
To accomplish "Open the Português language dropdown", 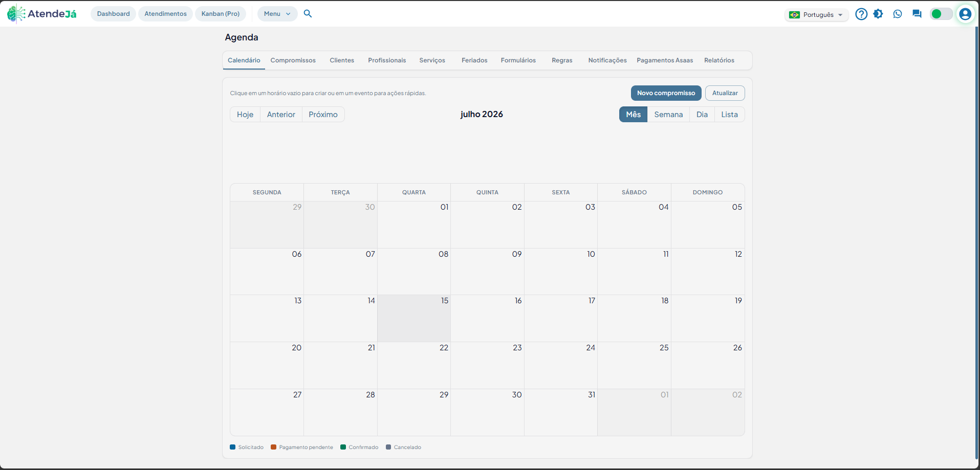I will 816,15.
